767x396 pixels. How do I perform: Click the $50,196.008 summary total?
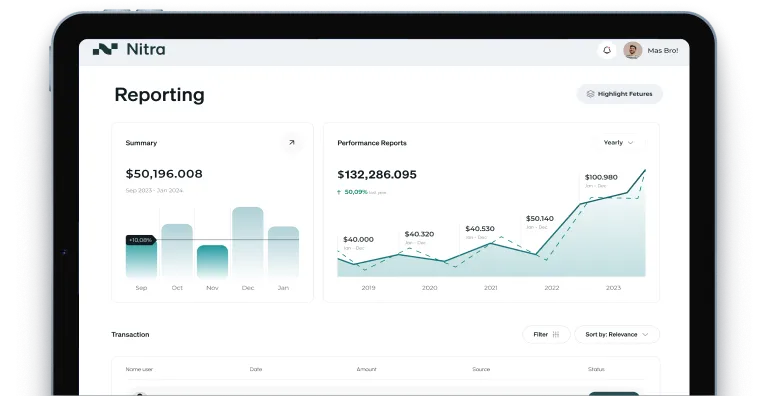pyautogui.click(x=164, y=174)
